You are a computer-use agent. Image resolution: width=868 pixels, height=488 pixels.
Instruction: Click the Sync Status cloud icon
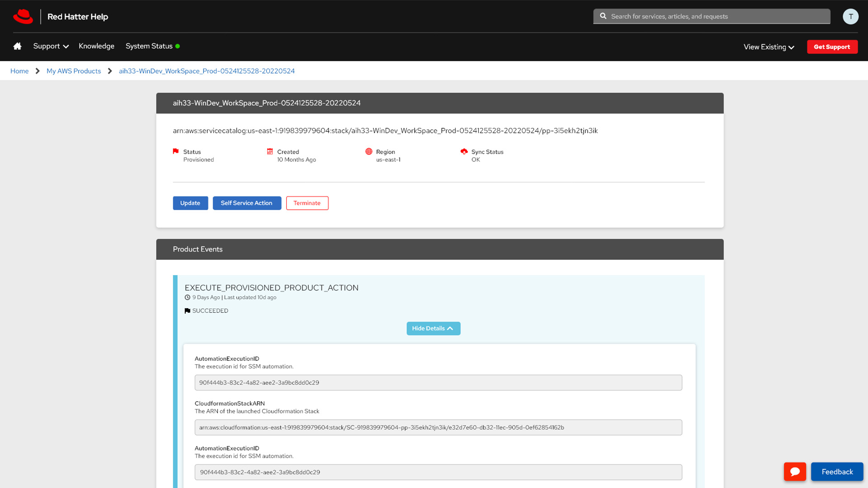click(x=464, y=151)
